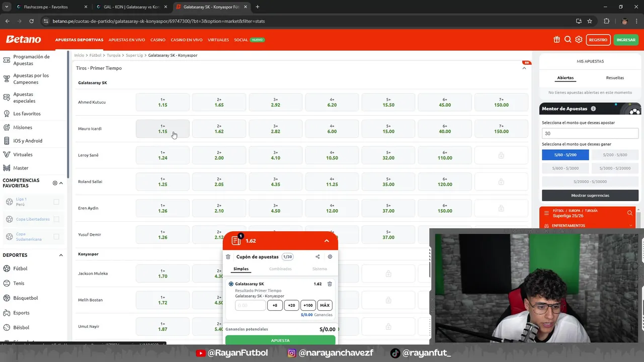
Task: Check the Copa Sudamericana favorite checkbox
Action: click(56, 237)
